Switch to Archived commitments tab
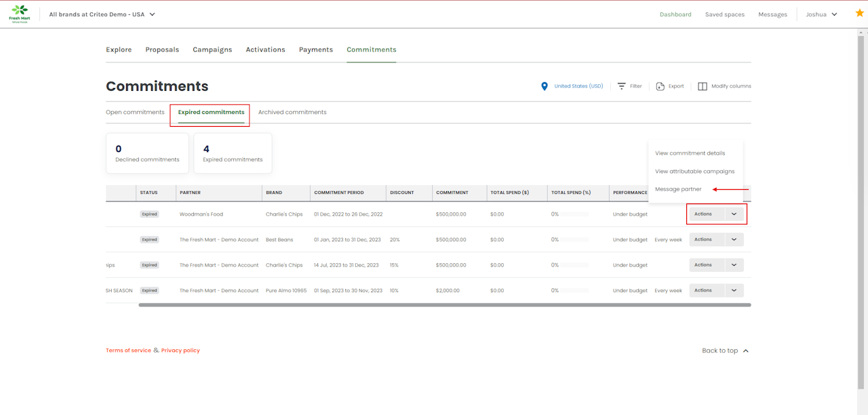This screenshot has width=868, height=415. click(x=292, y=113)
